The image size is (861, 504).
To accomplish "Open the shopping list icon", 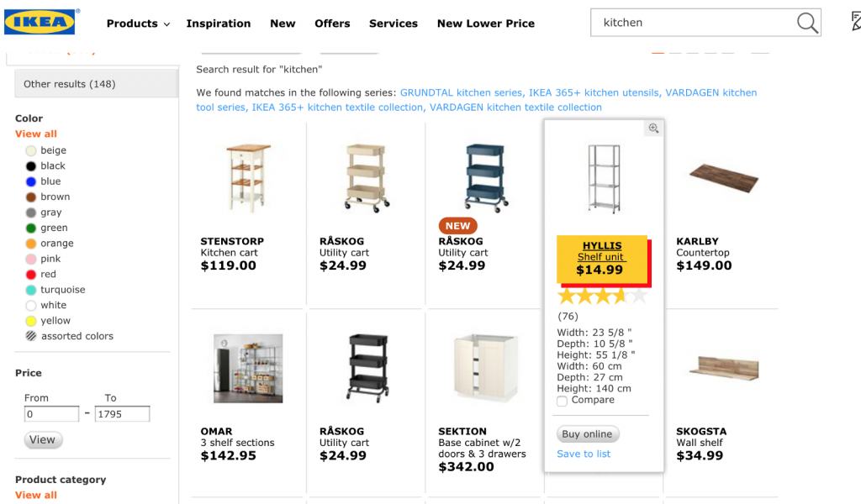I will click(x=854, y=23).
